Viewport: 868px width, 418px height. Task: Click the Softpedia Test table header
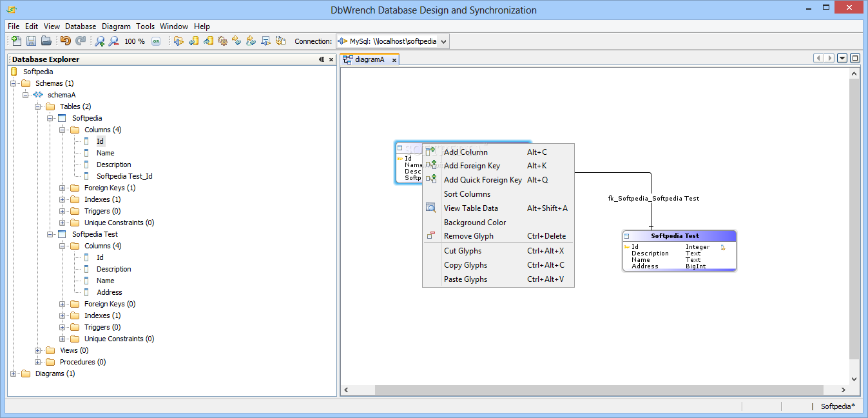679,236
